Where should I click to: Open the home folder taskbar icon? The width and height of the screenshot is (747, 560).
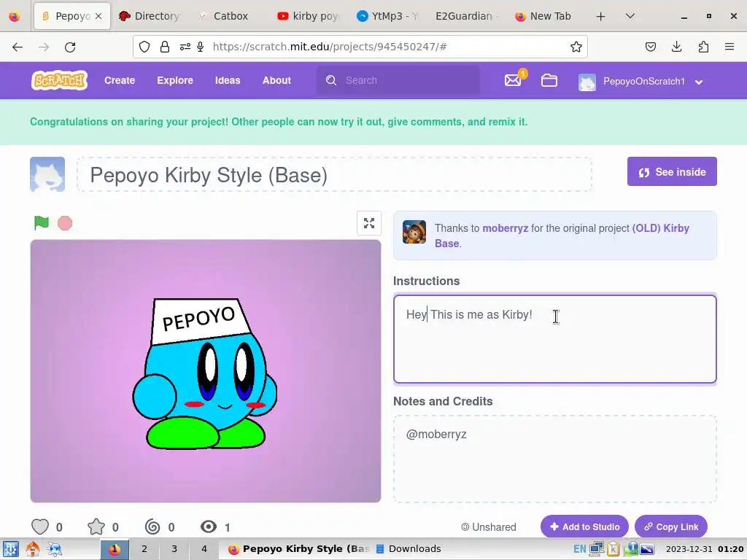point(32,549)
